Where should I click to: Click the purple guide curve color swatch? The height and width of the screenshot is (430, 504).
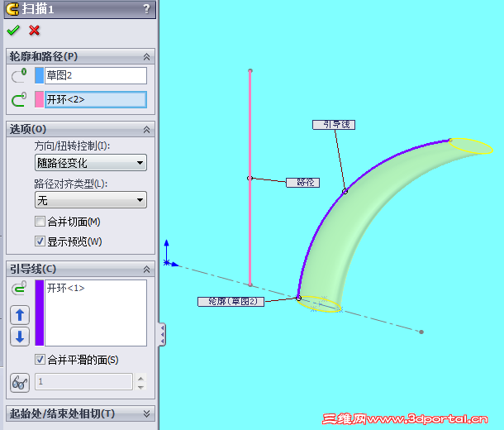[x=39, y=313]
